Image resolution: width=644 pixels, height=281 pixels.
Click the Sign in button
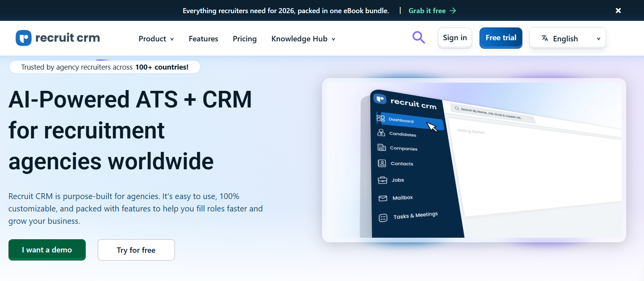[x=455, y=37]
